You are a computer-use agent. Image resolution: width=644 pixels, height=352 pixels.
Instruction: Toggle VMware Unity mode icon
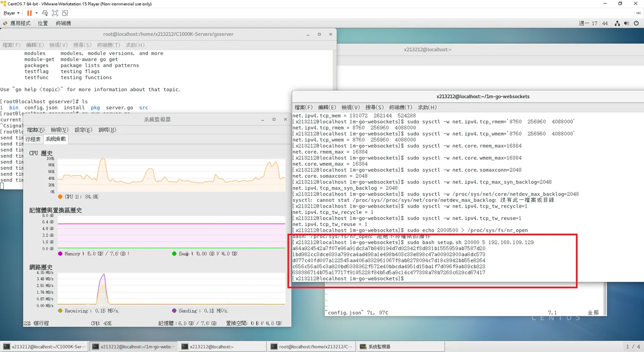65,13
